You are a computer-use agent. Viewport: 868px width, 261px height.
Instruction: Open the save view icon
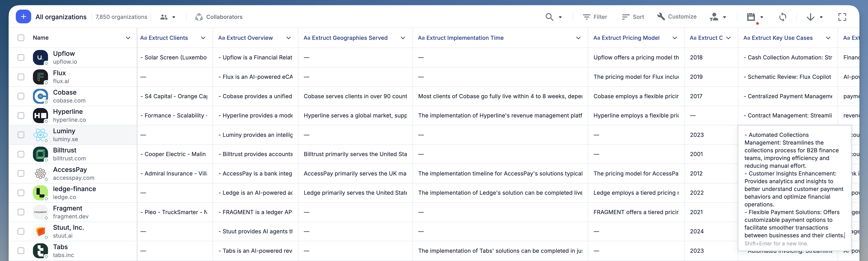coord(751,17)
